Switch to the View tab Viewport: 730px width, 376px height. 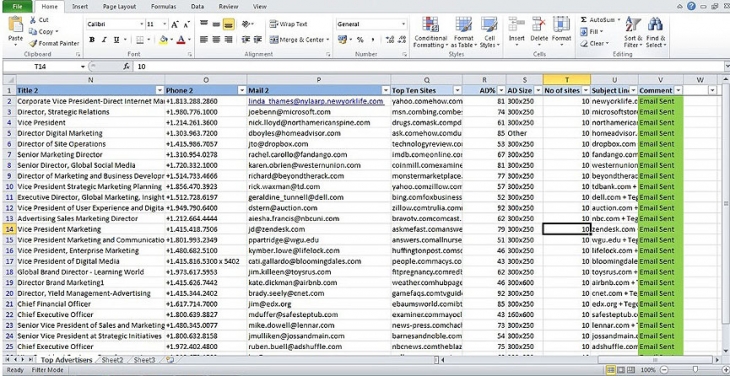tap(259, 7)
